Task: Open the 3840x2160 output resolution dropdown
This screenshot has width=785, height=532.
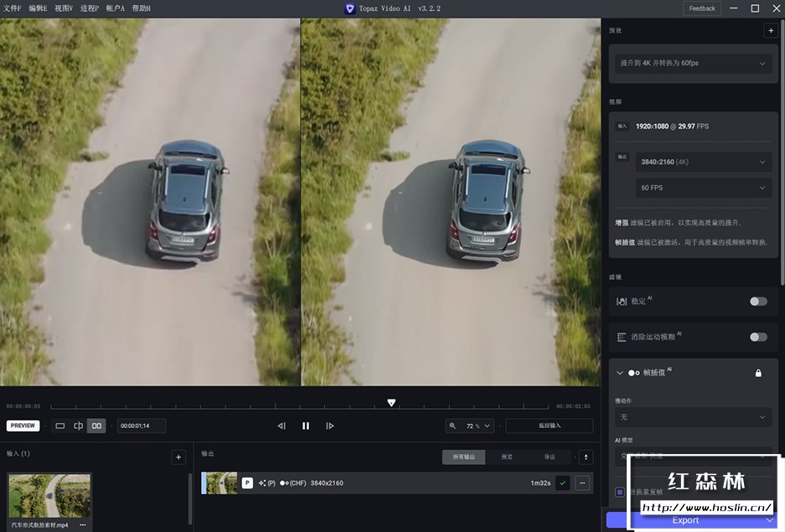Action: click(x=702, y=162)
